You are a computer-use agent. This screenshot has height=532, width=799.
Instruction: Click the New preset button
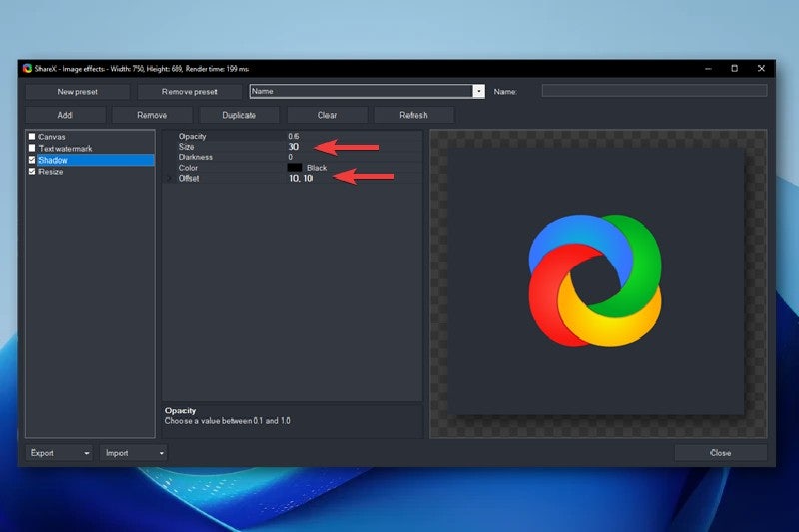tap(78, 92)
